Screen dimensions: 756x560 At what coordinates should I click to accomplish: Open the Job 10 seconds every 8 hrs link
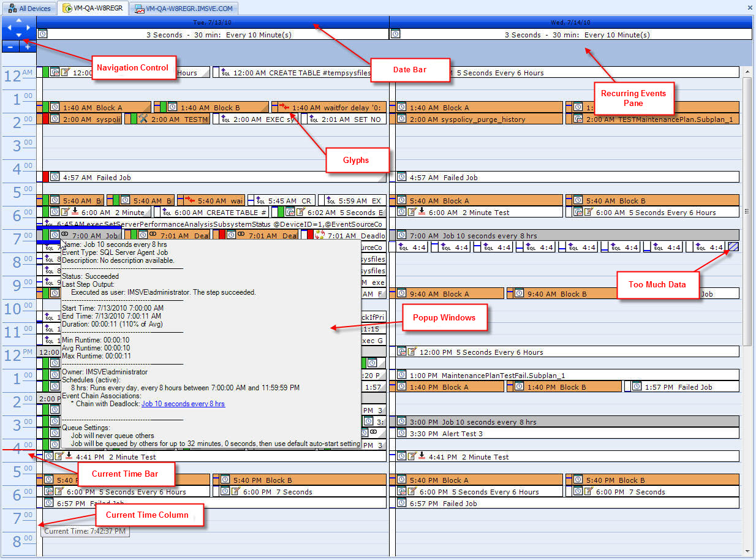pos(183,404)
